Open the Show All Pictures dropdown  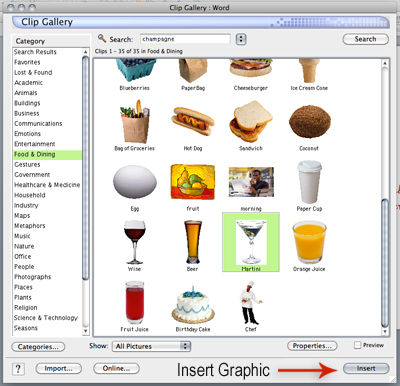pos(151,346)
